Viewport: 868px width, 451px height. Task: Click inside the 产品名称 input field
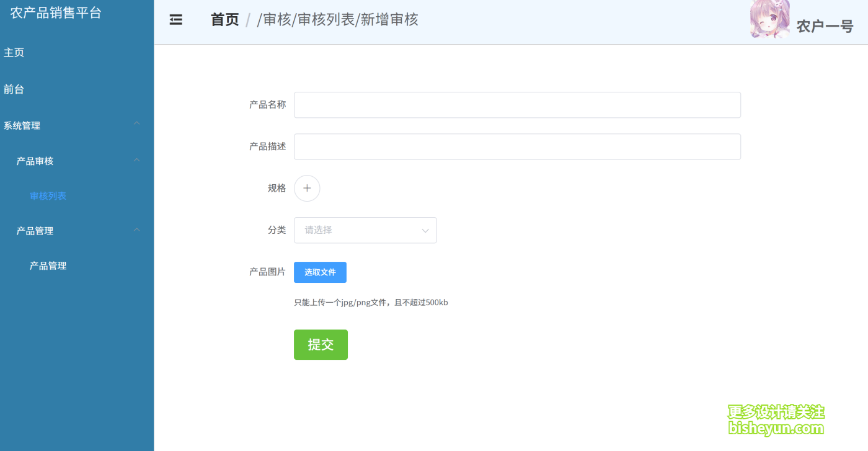pos(517,104)
